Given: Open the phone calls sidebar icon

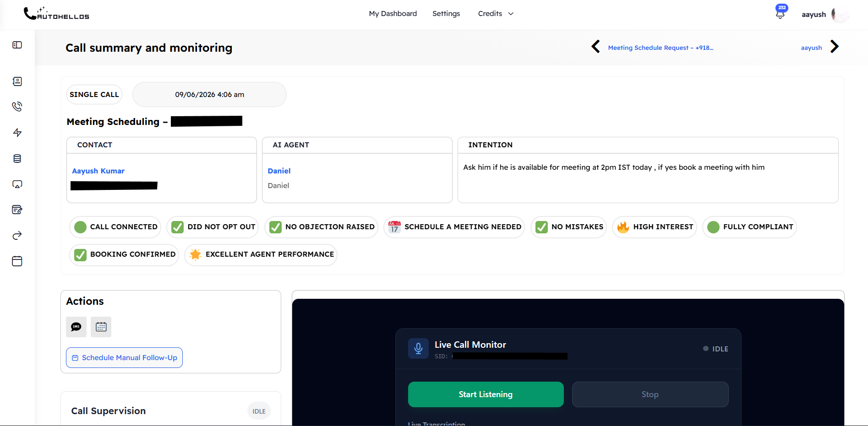Looking at the screenshot, I should click(17, 107).
